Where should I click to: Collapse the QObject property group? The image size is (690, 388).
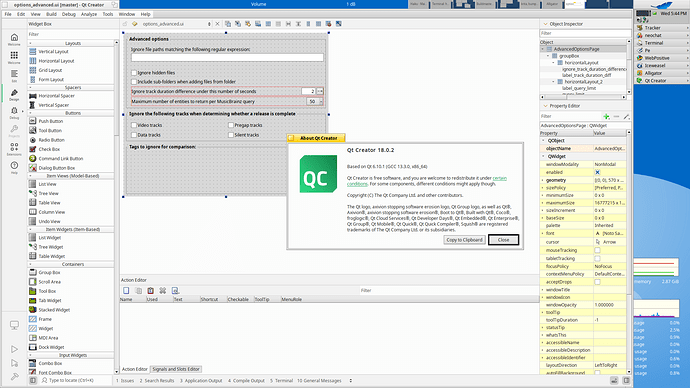[x=543, y=140]
